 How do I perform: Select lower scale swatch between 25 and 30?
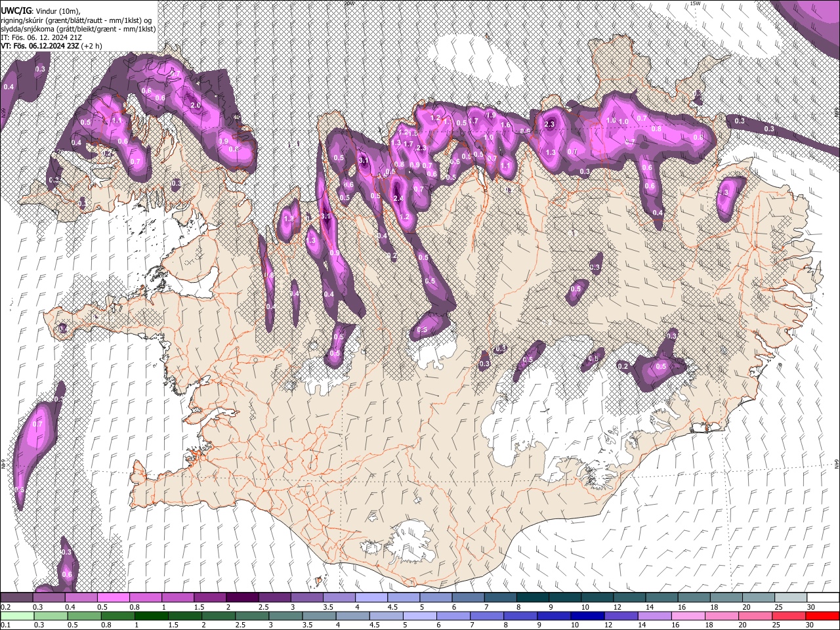(788, 616)
